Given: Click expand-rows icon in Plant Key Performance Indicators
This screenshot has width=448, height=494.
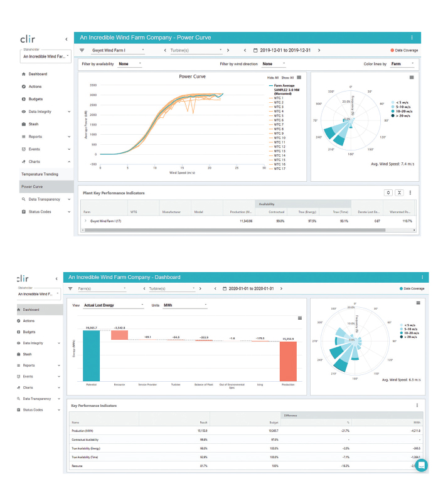Looking at the screenshot, I should coord(388,193).
